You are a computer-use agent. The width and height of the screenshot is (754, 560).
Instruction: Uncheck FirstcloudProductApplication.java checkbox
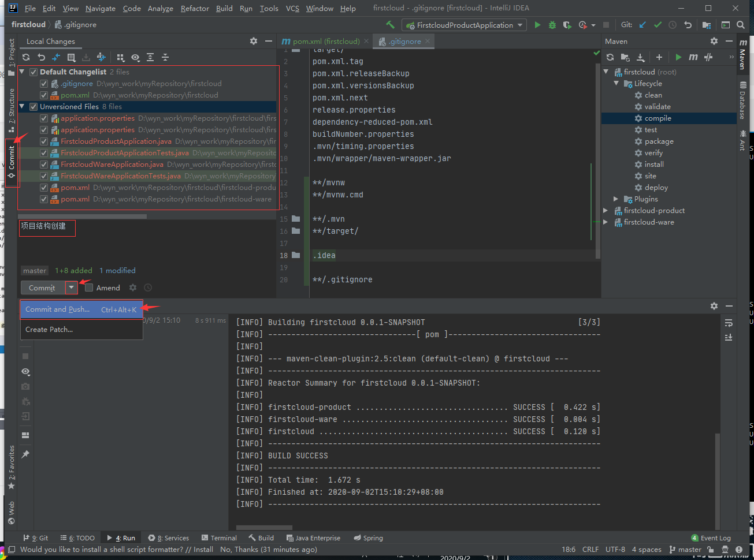[x=44, y=141]
